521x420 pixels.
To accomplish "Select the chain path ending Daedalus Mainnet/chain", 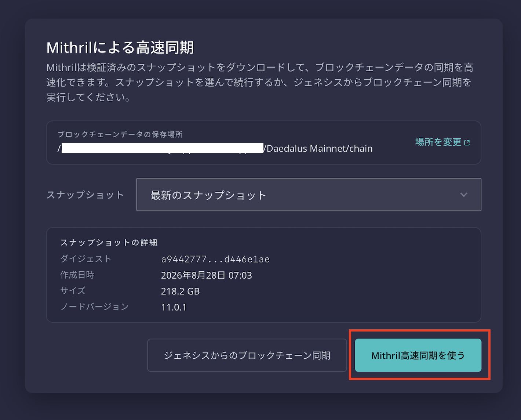I will coord(215,148).
